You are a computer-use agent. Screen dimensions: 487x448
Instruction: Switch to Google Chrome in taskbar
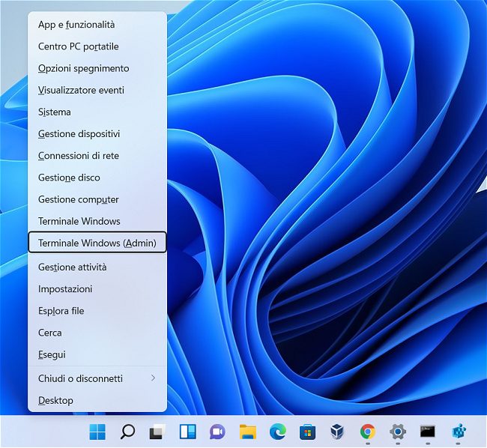point(368,432)
